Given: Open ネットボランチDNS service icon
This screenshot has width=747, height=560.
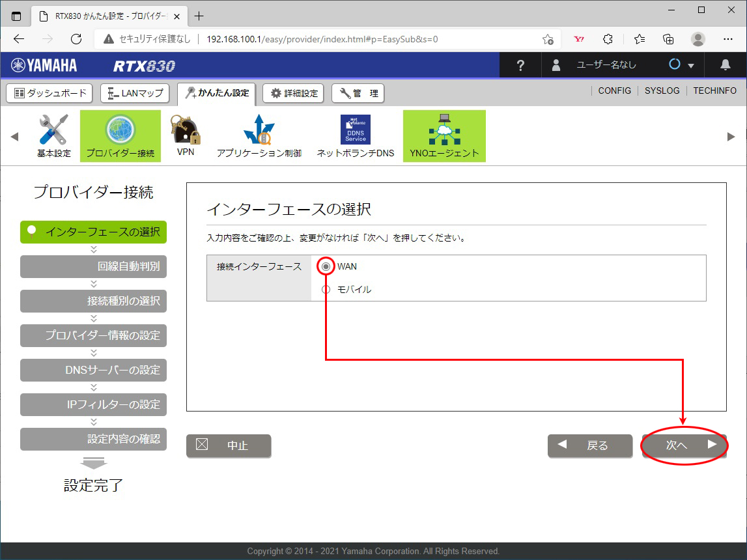Looking at the screenshot, I should [x=355, y=130].
